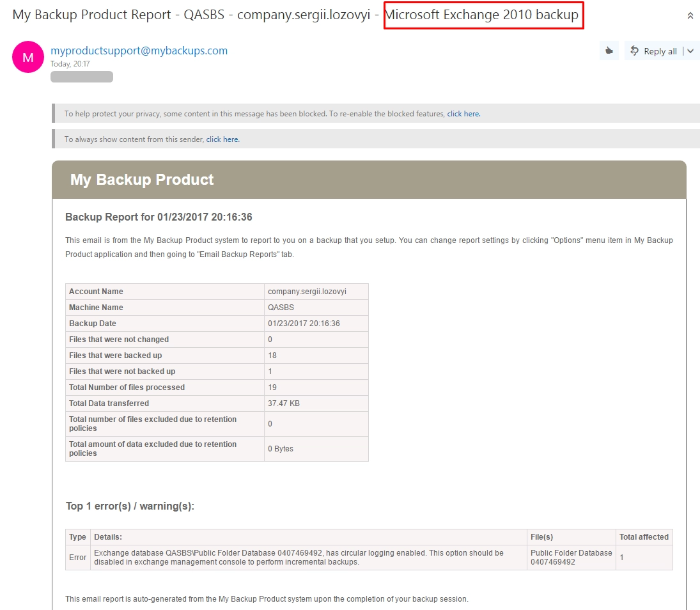Click the like thumbs-up icon
This screenshot has width=700, height=610.
click(x=609, y=51)
